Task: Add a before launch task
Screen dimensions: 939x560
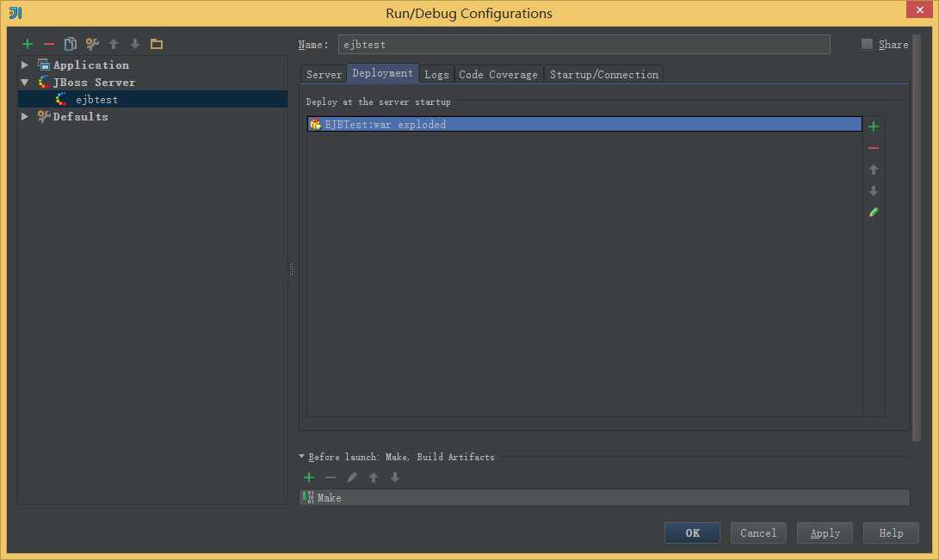Action: 309,477
